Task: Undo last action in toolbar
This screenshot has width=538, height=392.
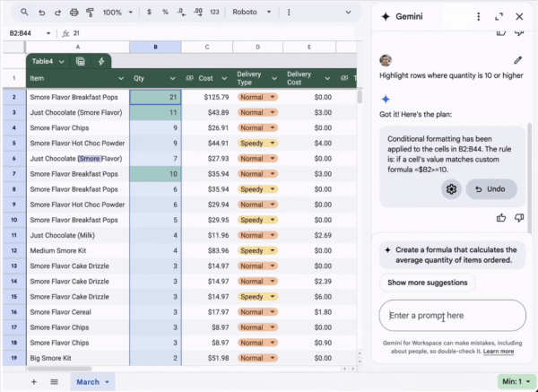Action: 41,13
